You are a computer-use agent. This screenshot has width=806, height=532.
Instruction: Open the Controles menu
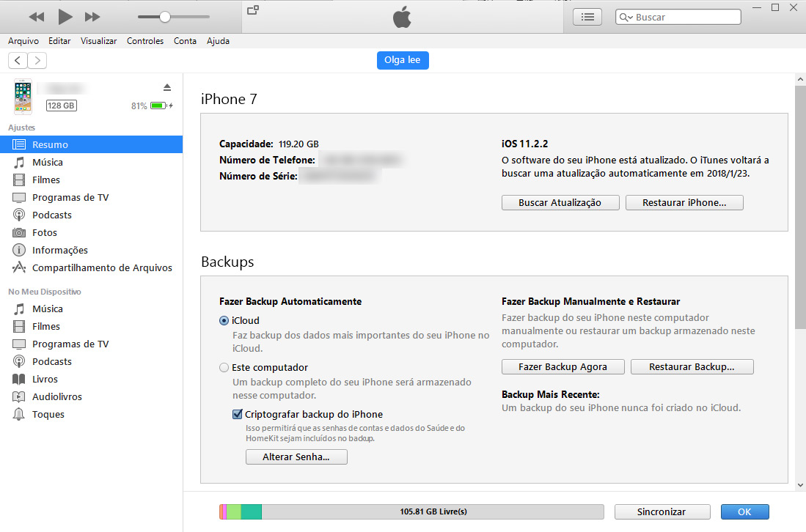click(x=144, y=41)
